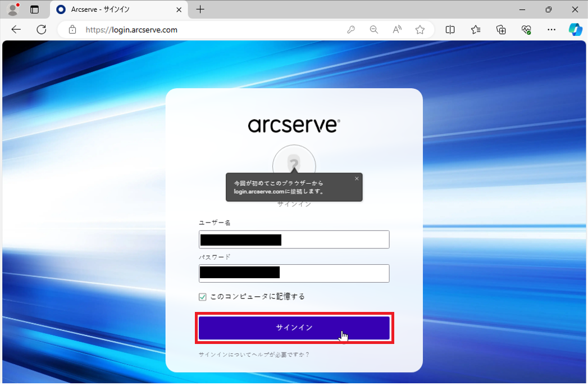Open Settings and more ellipsis menu
Image resolution: width=588 pixels, height=385 pixels.
coord(551,30)
